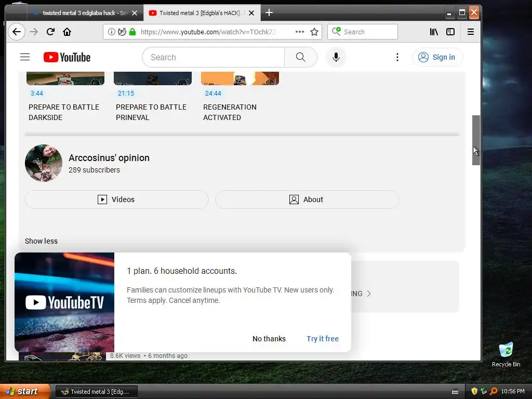Focus the YouTube Search input field
Image resolution: width=532 pixels, height=399 pixels.
click(213, 57)
